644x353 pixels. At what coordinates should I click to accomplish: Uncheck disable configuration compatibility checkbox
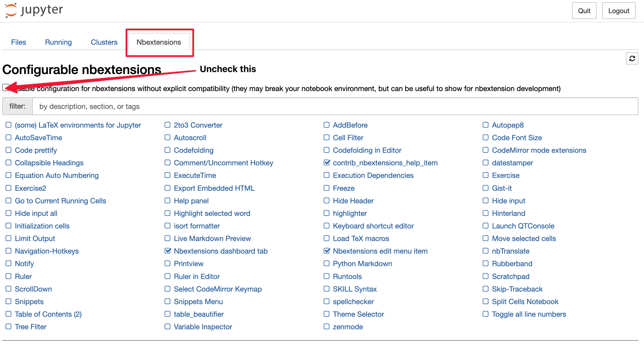click(6, 87)
